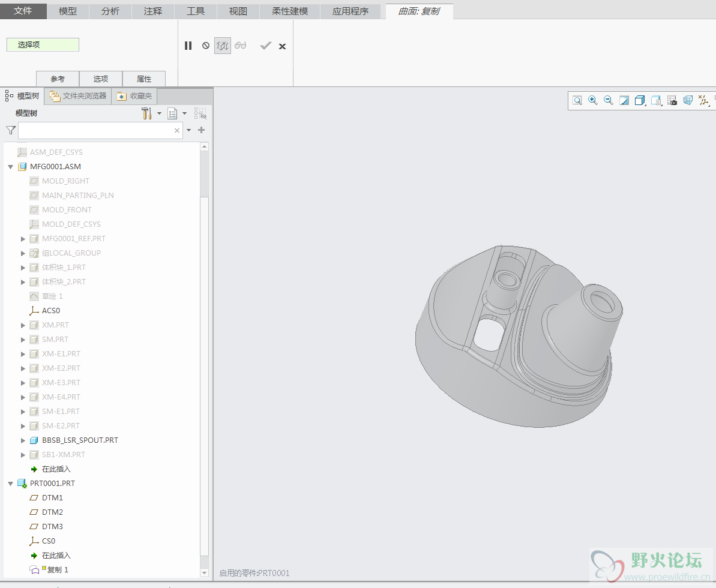Open the 属性 panel button
716x588 pixels.
[144, 79]
